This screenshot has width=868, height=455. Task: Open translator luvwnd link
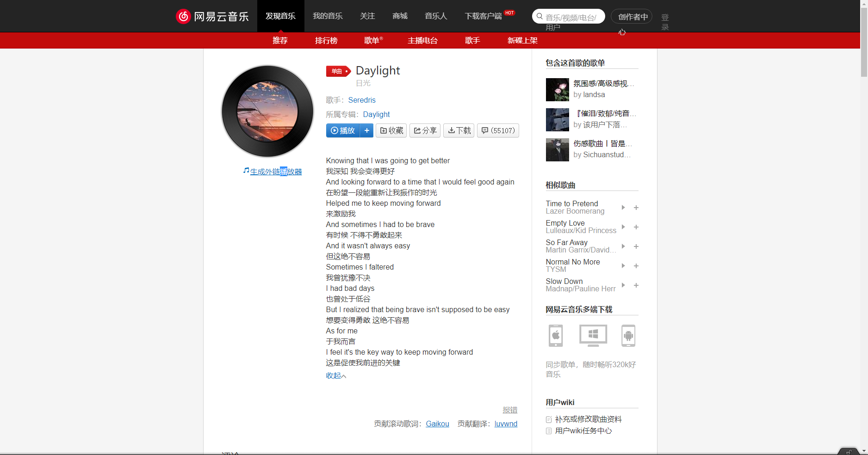[506, 424]
